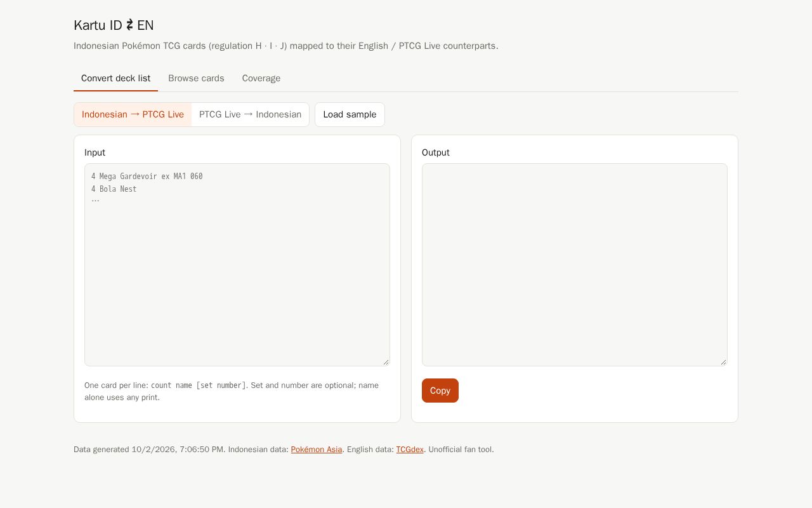Click the Output label

[435, 152]
